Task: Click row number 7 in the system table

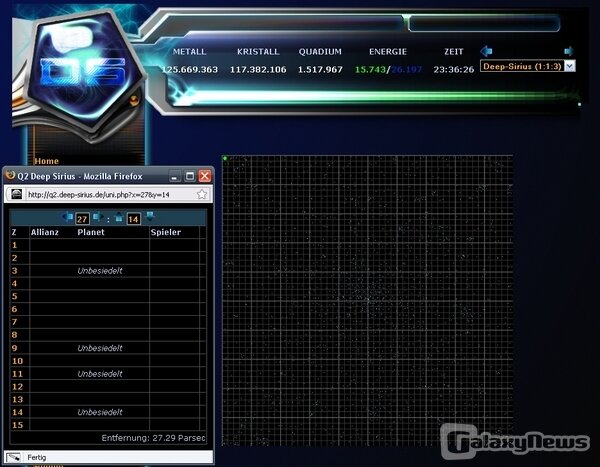Action: (15, 322)
